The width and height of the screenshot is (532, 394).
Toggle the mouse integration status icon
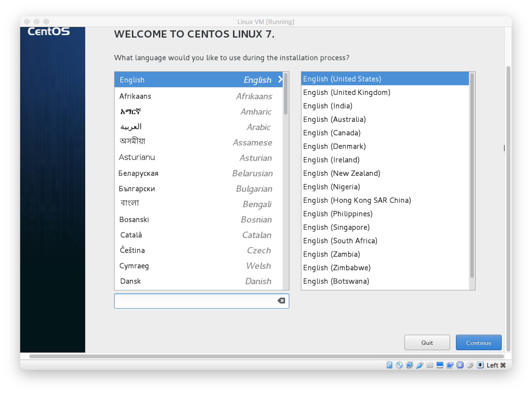pyautogui.click(x=470, y=365)
